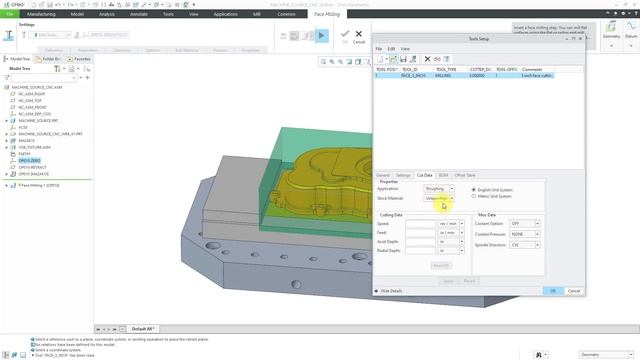This screenshot has height=360, width=640.
Task: Open the Coolant Pressure dropdown
Action: (537, 234)
